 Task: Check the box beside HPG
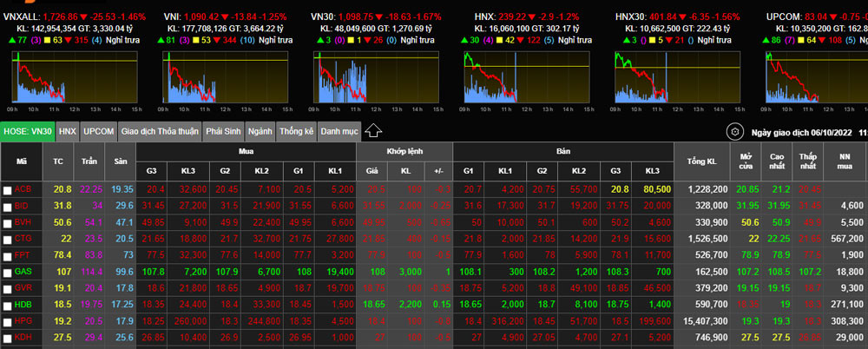(x=8, y=321)
